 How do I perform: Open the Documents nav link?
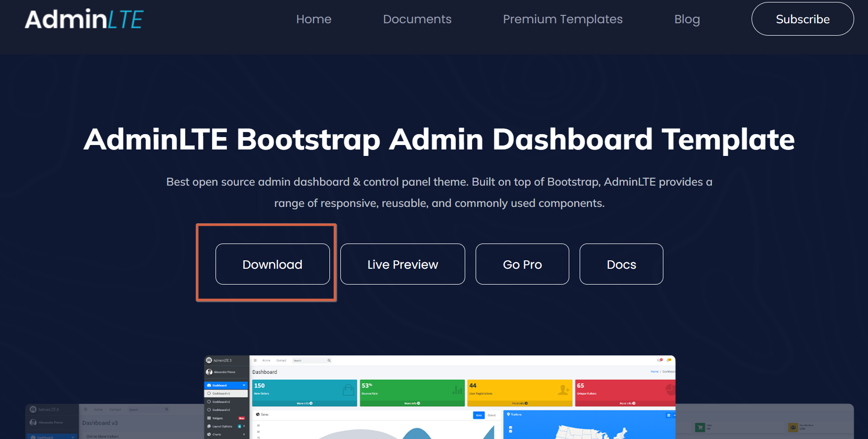(417, 19)
